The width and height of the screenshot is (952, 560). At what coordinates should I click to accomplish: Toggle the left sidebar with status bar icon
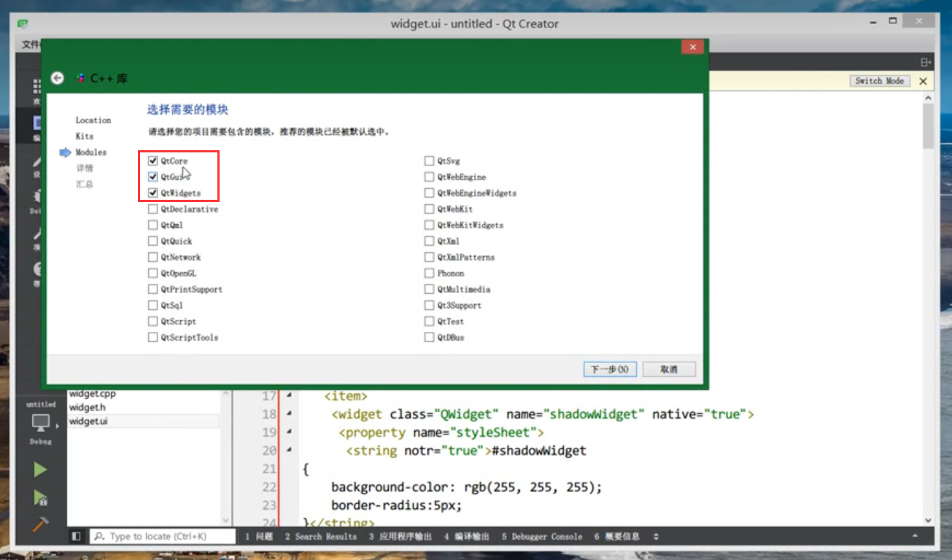(77, 537)
